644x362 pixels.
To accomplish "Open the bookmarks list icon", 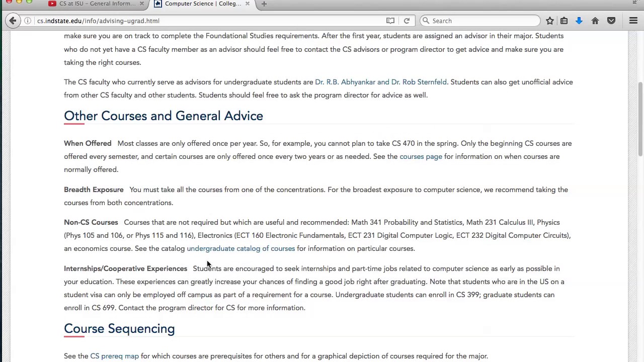I will pos(564,21).
